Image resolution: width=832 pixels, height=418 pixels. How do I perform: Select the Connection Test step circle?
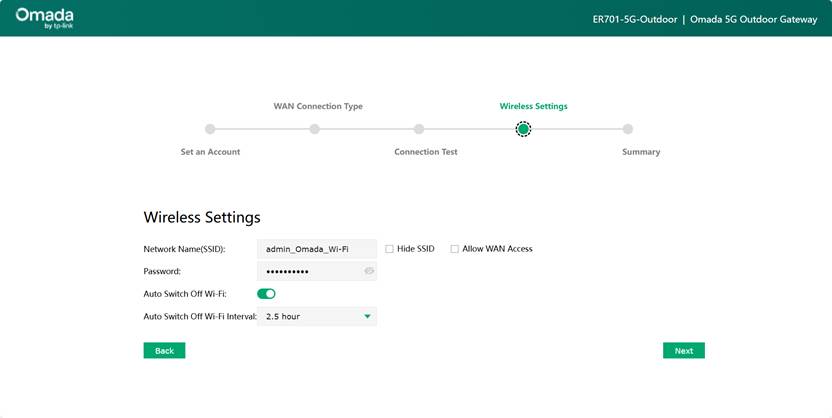click(x=419, y=129)
